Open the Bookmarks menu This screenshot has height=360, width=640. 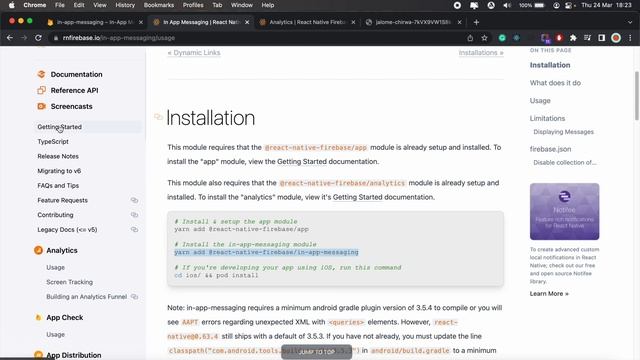pos(159,5)
